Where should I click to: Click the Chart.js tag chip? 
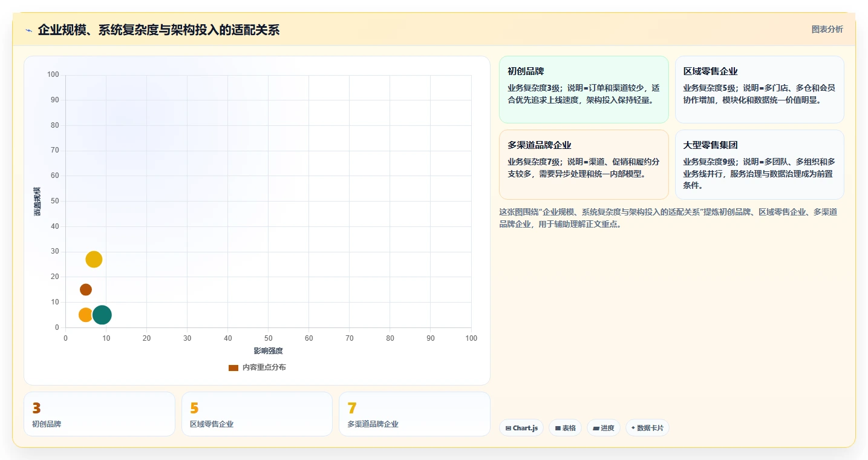pyautogui.click(x=521, y=428)
